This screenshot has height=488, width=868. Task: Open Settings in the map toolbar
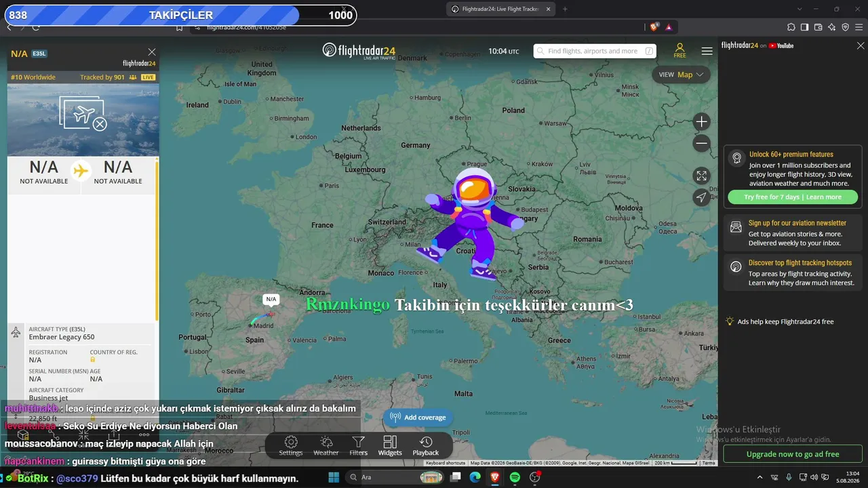point(291,446)
